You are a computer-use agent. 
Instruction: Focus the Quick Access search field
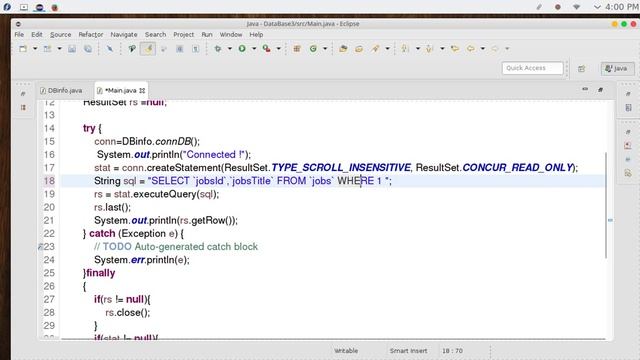(x=533, y=68)
